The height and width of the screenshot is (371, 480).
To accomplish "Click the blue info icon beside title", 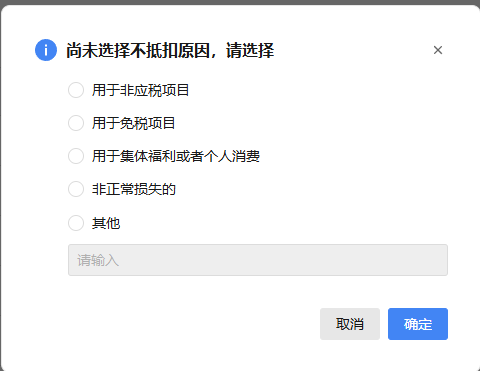I will coord(46,50).
